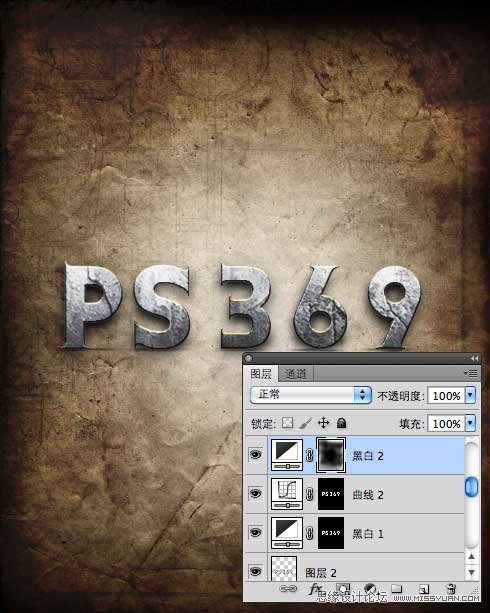
Task: Click the fill value field
Action: tap(447, 423)
